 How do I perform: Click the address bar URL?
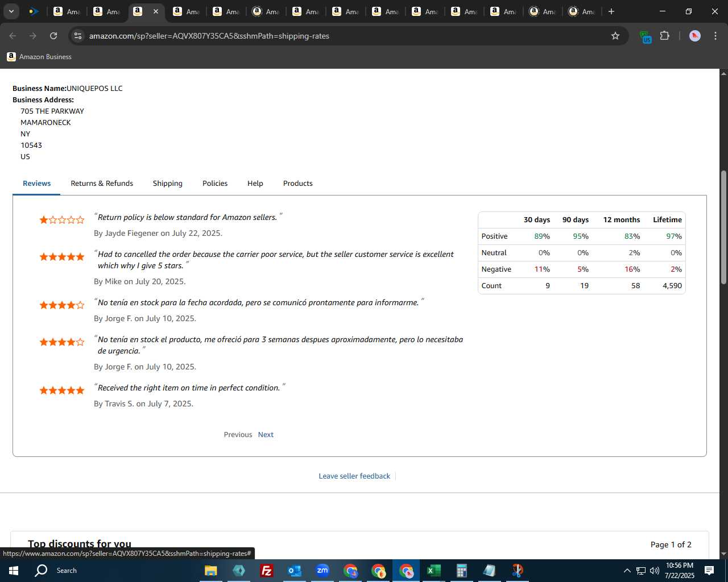pyautogui.click(x=209, y=36)
